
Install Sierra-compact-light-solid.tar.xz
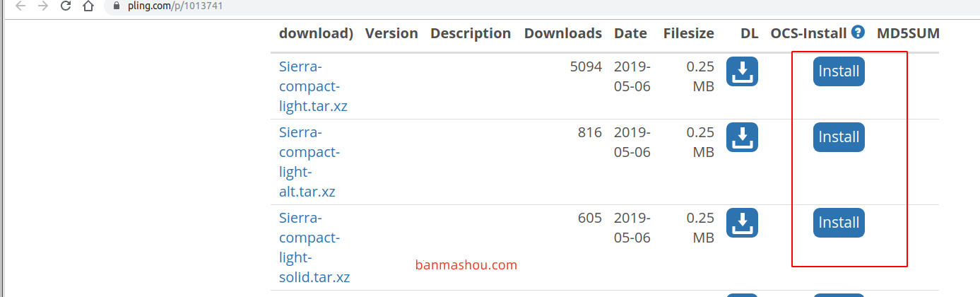[x=839, y=223]
